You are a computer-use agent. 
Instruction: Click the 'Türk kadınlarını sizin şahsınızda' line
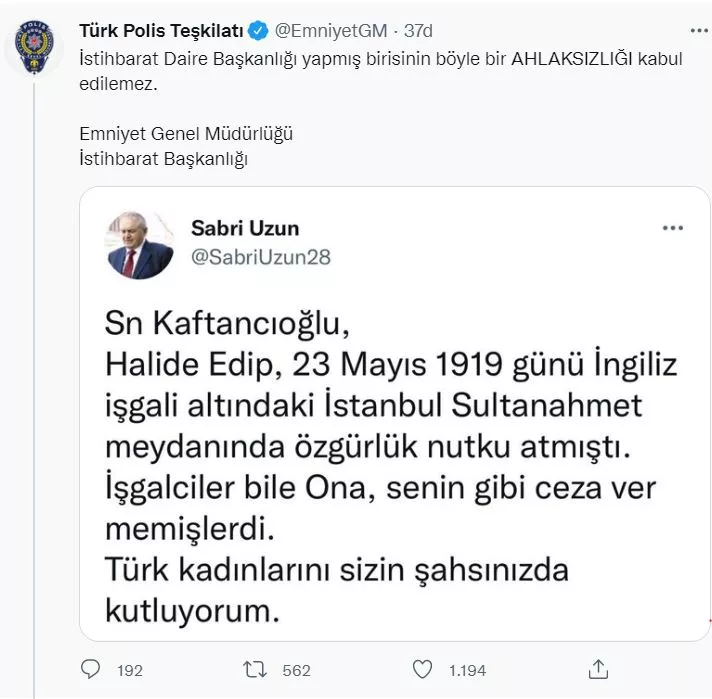pos(336,569)
